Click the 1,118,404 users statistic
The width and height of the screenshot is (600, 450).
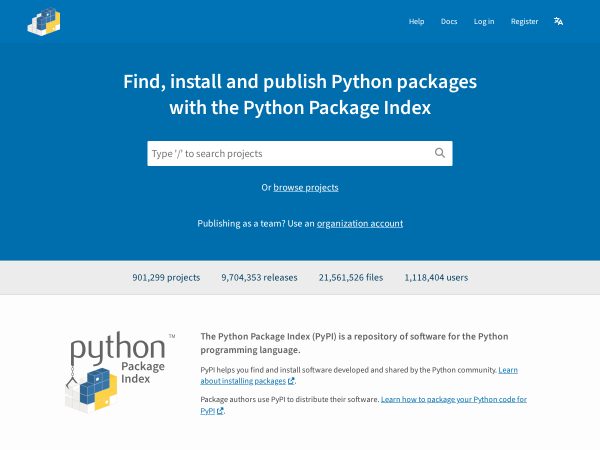pos(436,277)
